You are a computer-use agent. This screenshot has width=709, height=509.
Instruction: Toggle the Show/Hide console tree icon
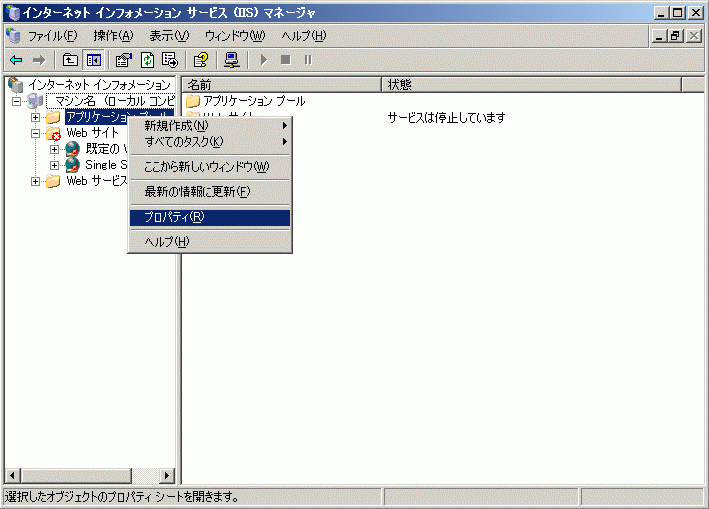[x=94, y=60]
